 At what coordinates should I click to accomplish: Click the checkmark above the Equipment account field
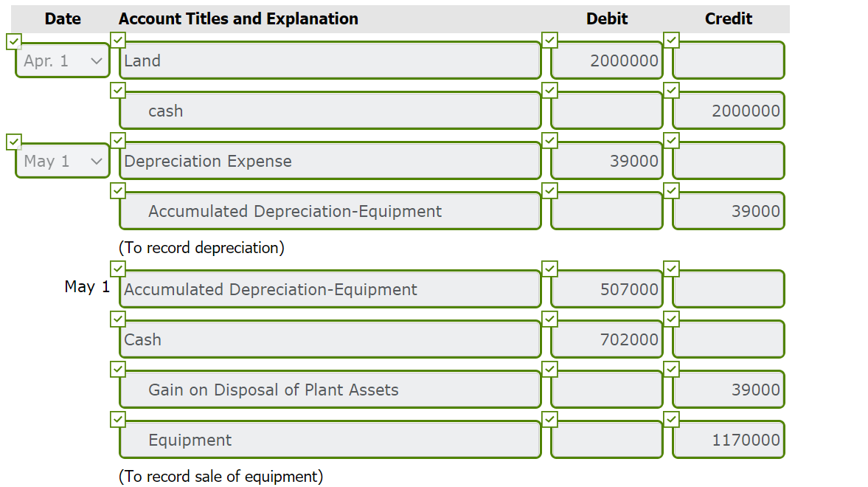[x=118, y=419]
